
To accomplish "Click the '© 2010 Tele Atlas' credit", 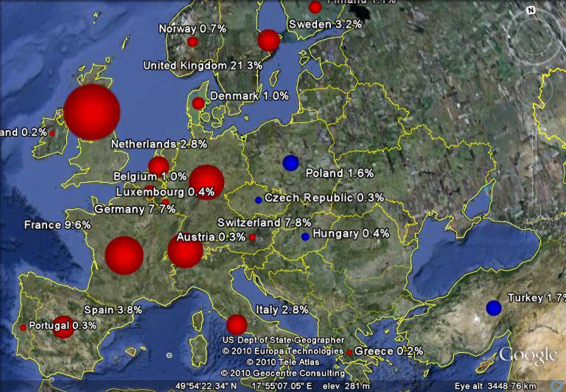I will [x=283, y=362].
